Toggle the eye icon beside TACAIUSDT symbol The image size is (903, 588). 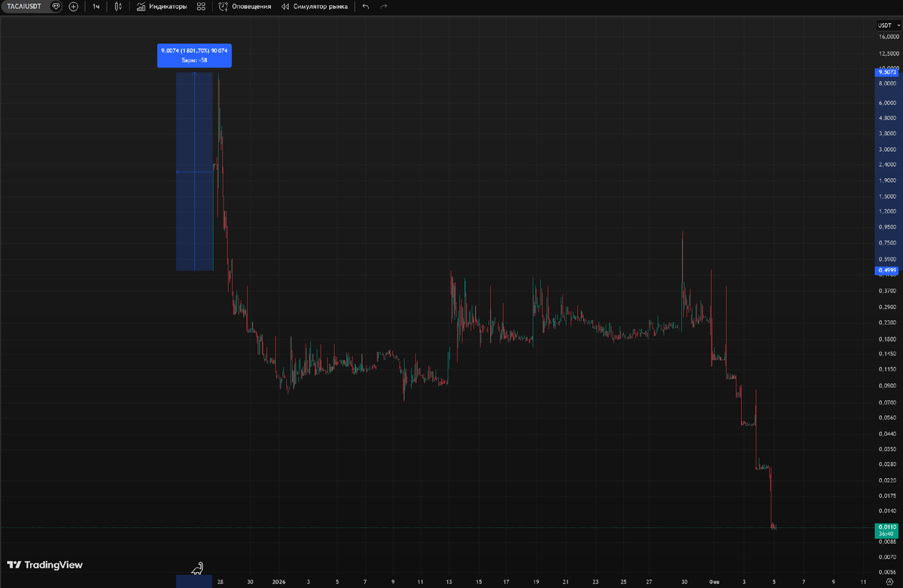pos(54,6)
